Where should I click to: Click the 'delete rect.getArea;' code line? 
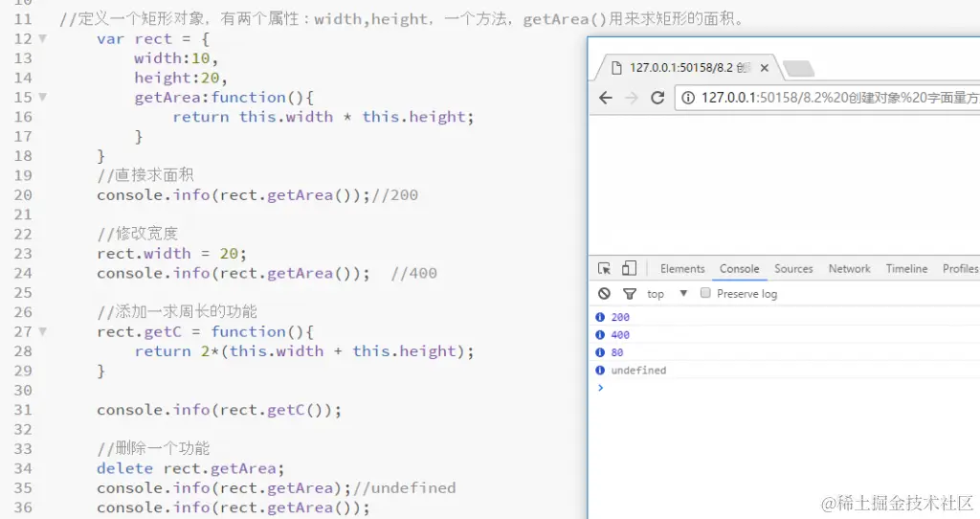point(190,468)
